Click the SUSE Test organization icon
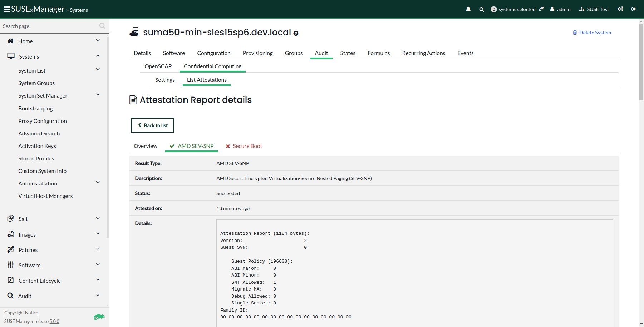Image resolution: width=644 pixels, height=327 pixels. click(x=582, y=9)
